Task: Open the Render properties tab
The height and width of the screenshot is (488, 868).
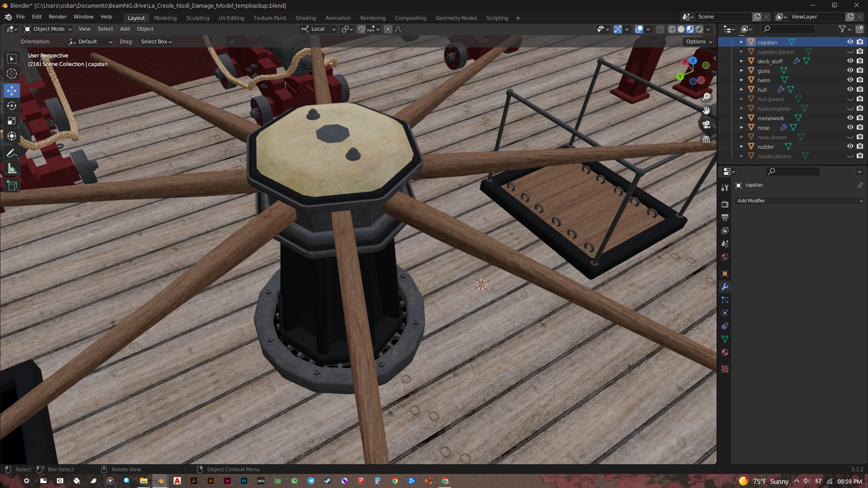Action: tap(725, 204)
